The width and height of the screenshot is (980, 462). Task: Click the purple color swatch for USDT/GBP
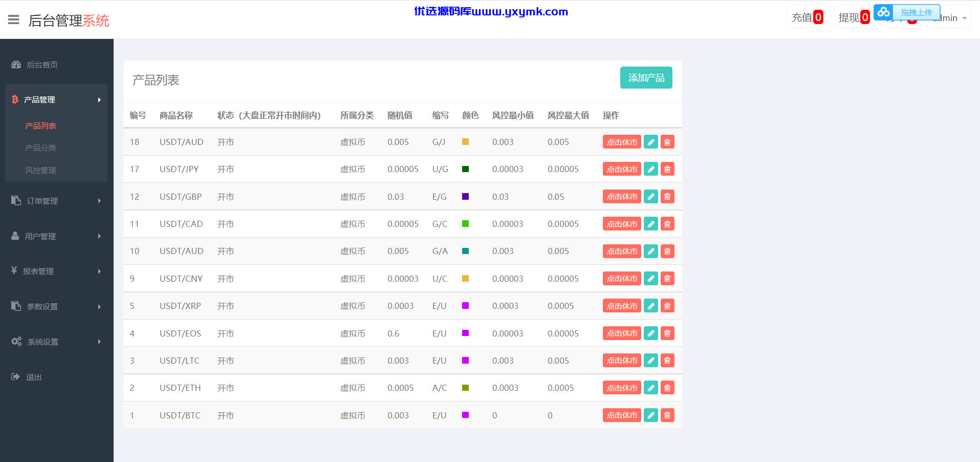pyautogui.click(x=465, y=196)
